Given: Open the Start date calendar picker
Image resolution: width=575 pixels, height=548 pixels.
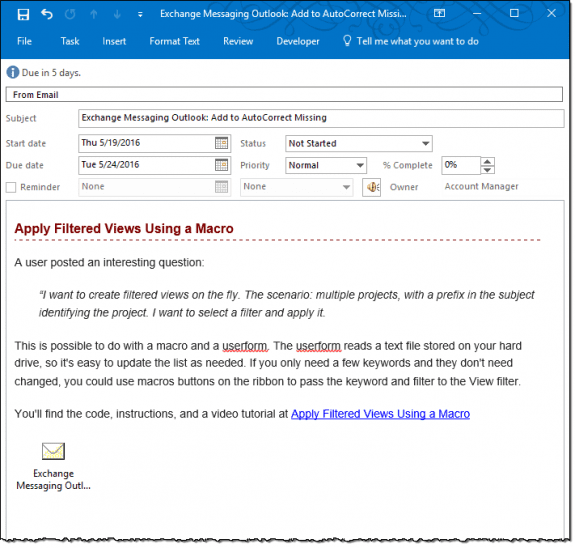Looking at the screenshot, I should point(221,143).
